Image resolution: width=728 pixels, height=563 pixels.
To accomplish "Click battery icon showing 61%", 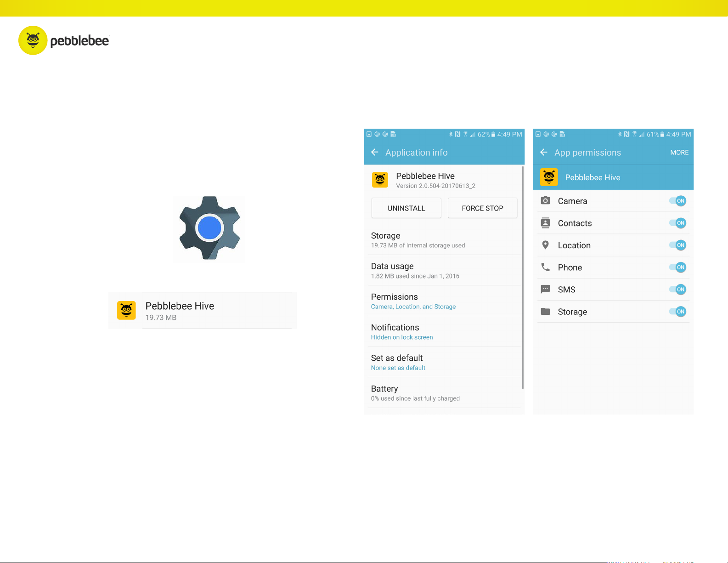I will coord(662,134).
